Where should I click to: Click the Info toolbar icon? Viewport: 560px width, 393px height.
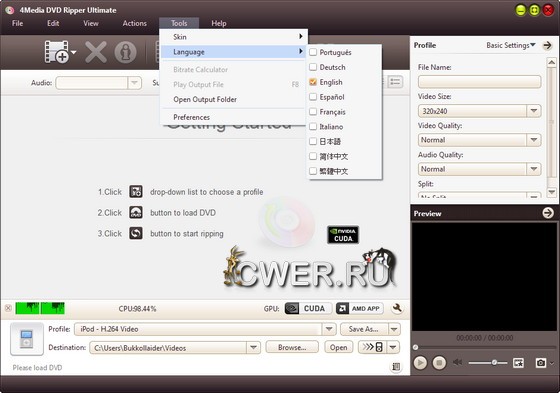[125, 52]
